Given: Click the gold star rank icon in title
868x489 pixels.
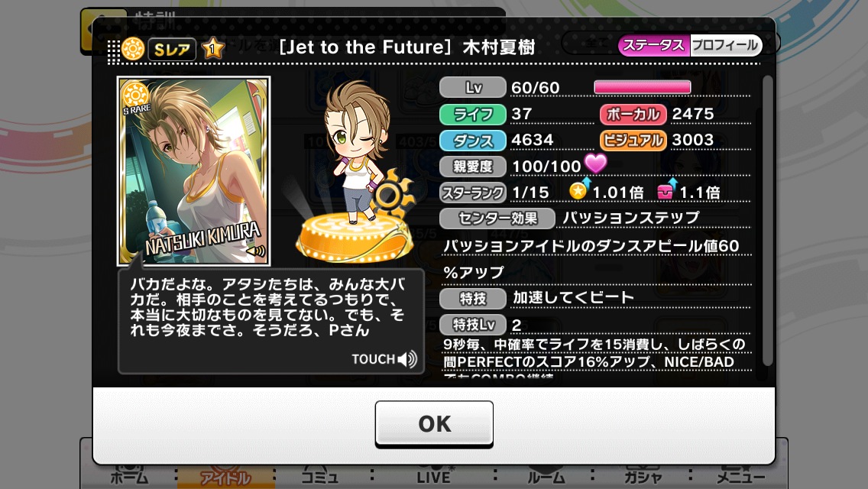Looking at the screenshot, I should pyautogui.click(x=212, y=49).
